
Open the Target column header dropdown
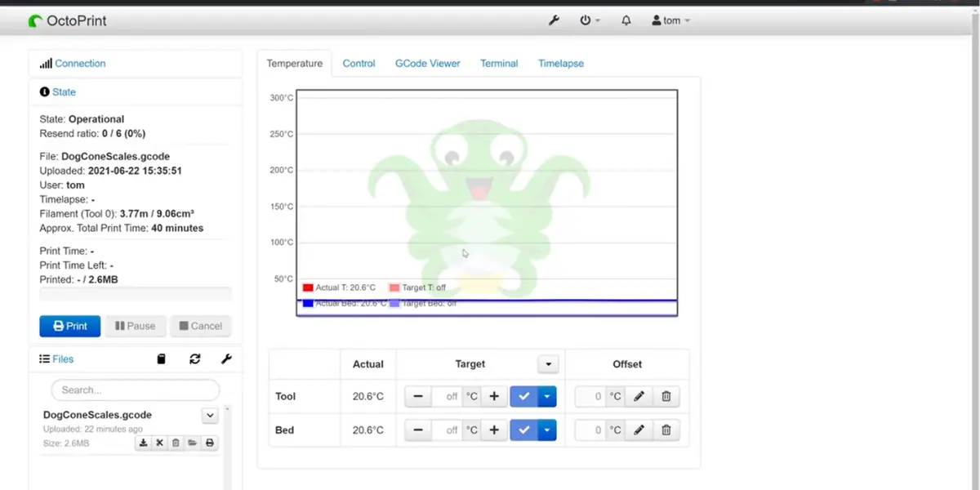(549, 364)
